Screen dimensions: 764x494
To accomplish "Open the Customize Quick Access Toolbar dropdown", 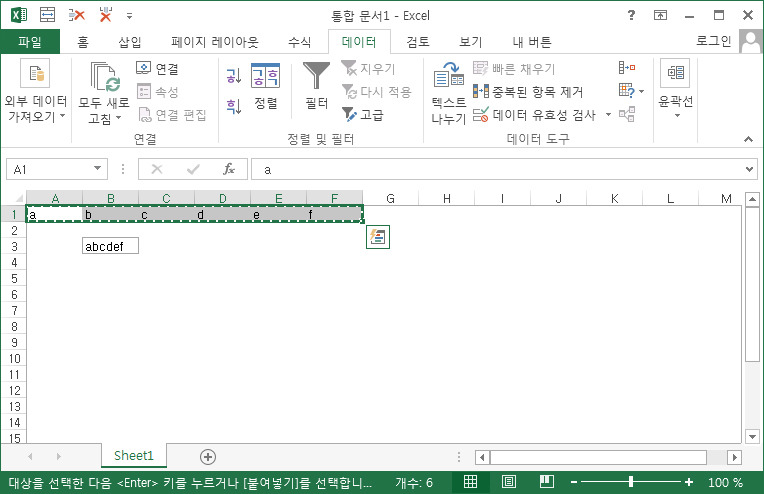I will (x=129, y=16).
